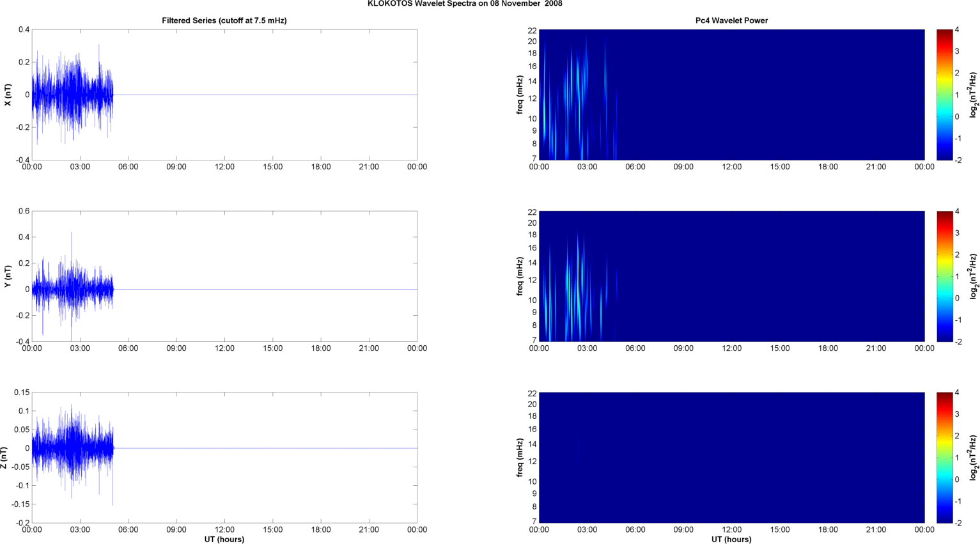Viewport: 980px width, 544px height.
Task: Select the Z filtered series plot
Action: (224, 458)
